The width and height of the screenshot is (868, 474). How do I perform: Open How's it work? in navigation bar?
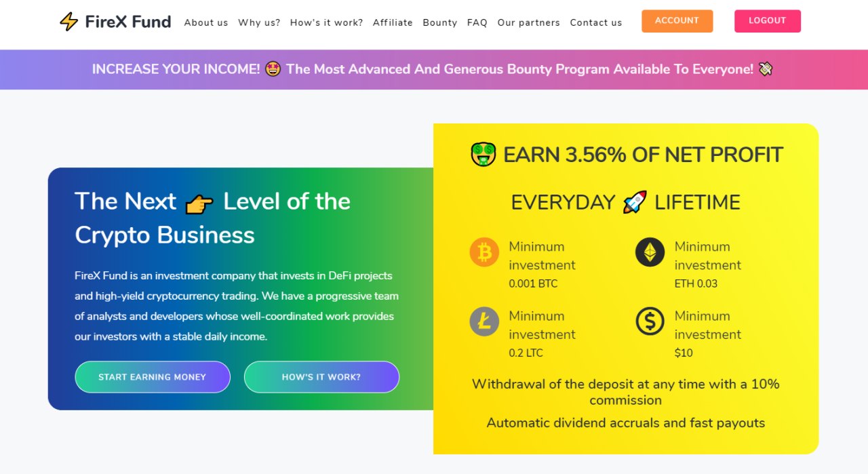[x=326, y=22]
